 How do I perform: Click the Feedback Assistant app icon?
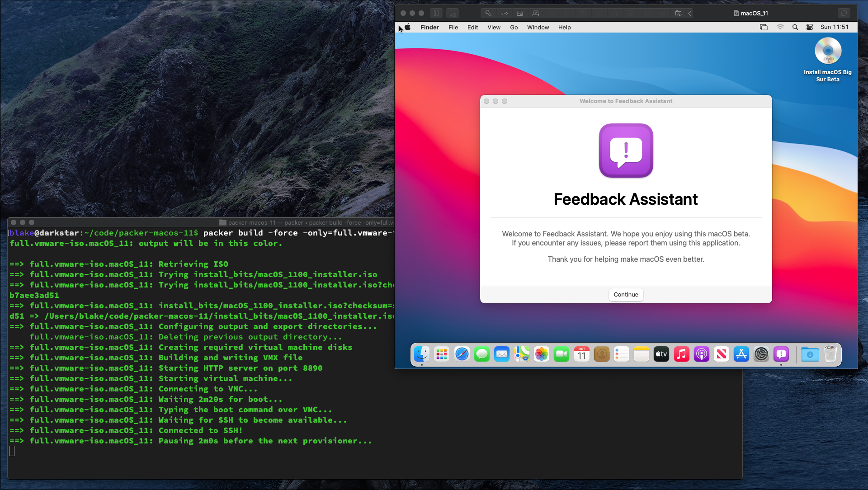pos(781,354)
